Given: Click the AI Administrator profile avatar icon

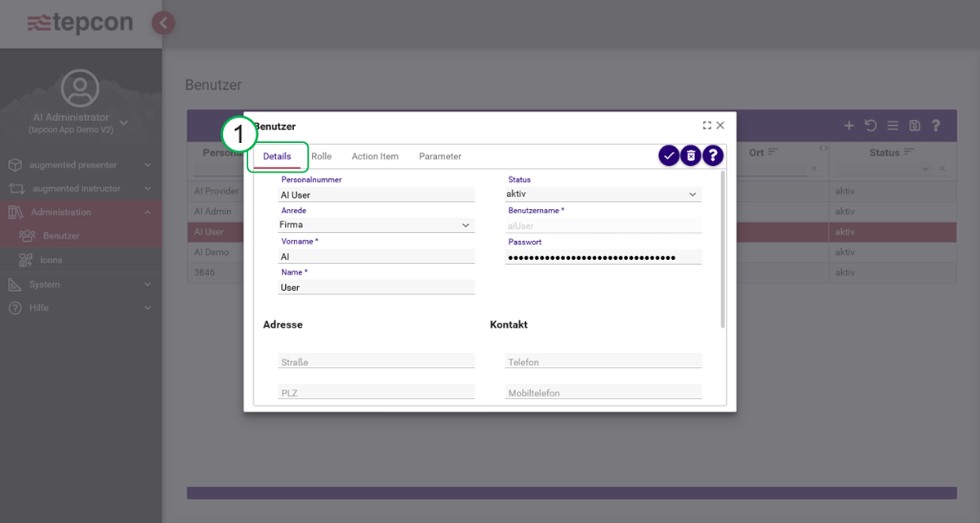Looking at the screenshot, I should (x=79, y=86).
